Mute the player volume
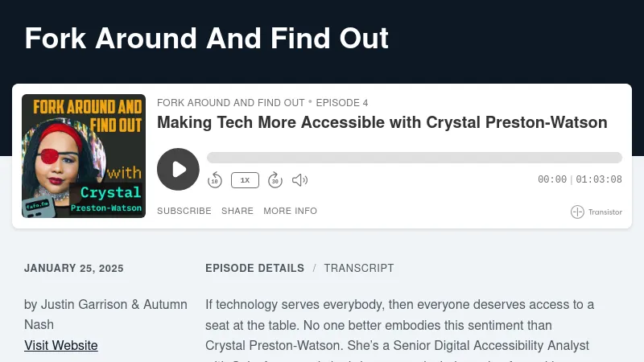 tap(299, 180)
